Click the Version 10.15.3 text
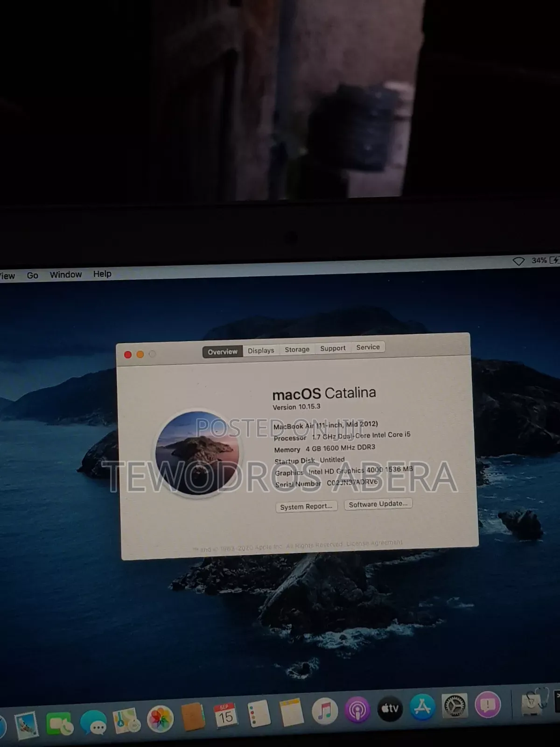Image resolution: width=560 pixels, height=747 pixels. 296,407
